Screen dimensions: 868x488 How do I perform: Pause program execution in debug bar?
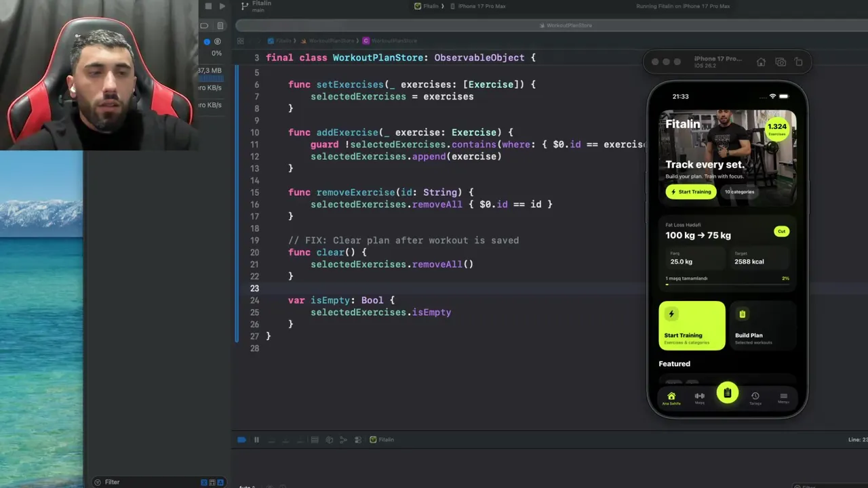click(x=256, y=440)
